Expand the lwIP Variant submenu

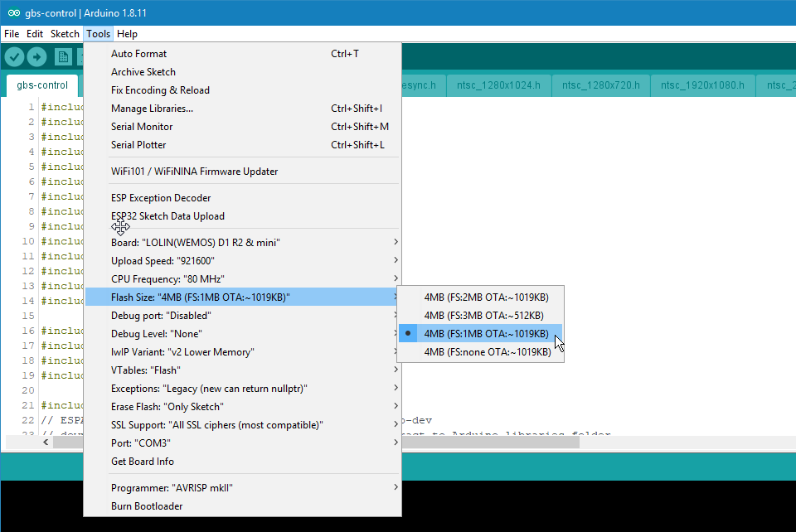click(243, 352)
